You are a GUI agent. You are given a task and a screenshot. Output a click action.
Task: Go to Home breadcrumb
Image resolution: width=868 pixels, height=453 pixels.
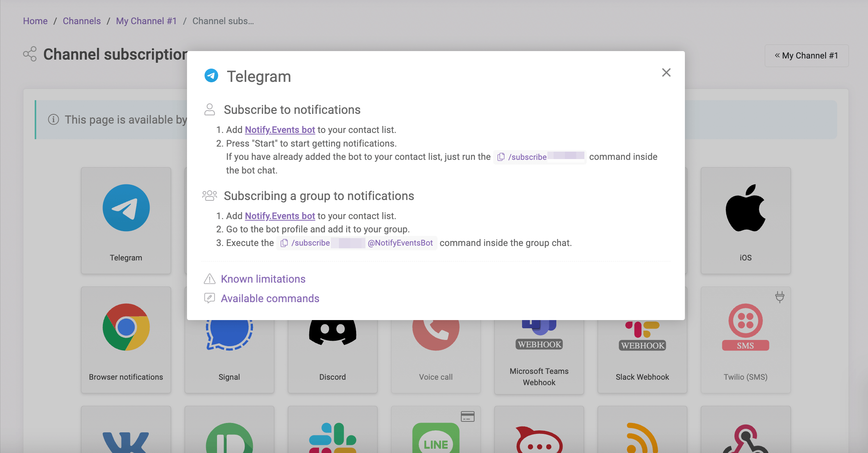[35, 21]
